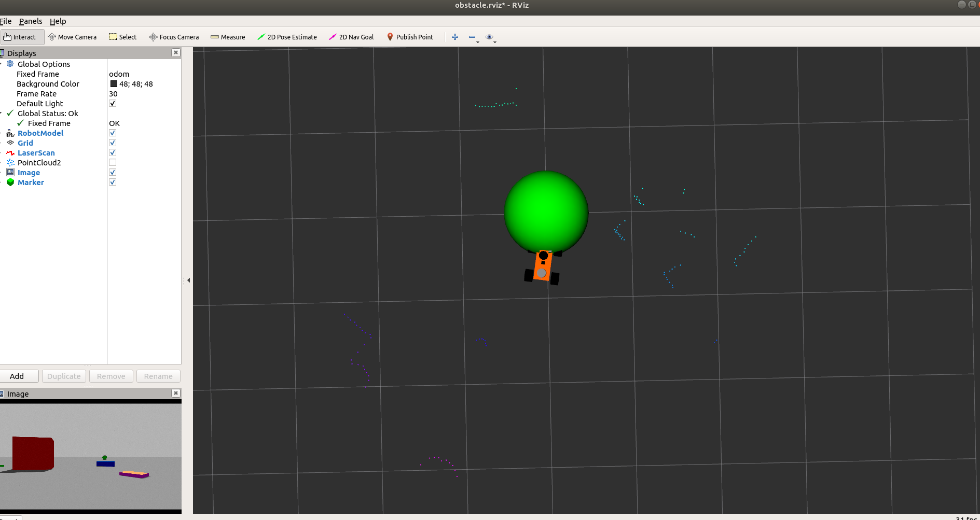Viewport: 980px width, 520px height.
Task: Open the Panels menu
Action: tap(31, 21)
